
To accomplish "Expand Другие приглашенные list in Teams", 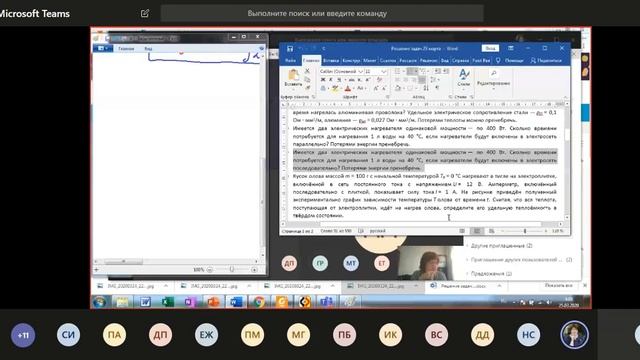I will coord(501,246).
